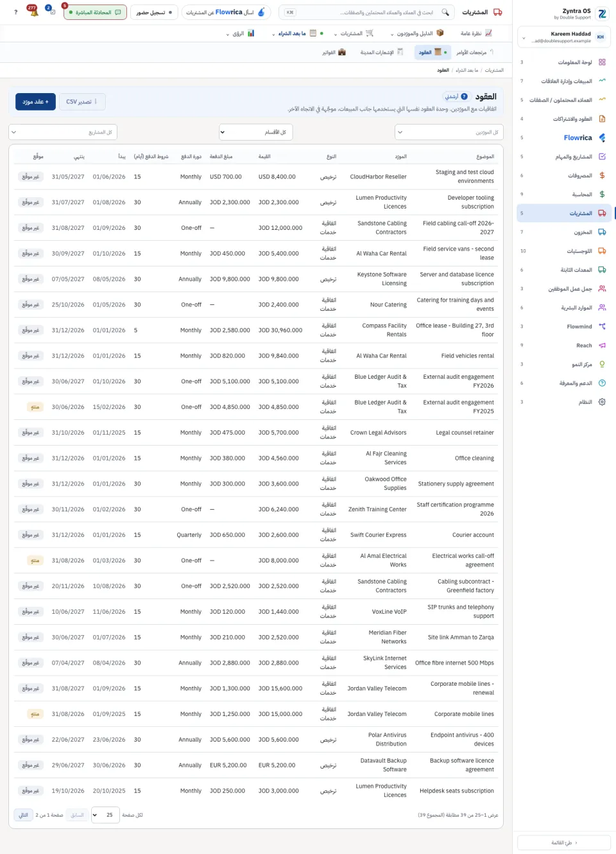The image size is (616, 854).
Task: Switch to مرتجعات الأوامر sub-tab
Action: (474, 52)
